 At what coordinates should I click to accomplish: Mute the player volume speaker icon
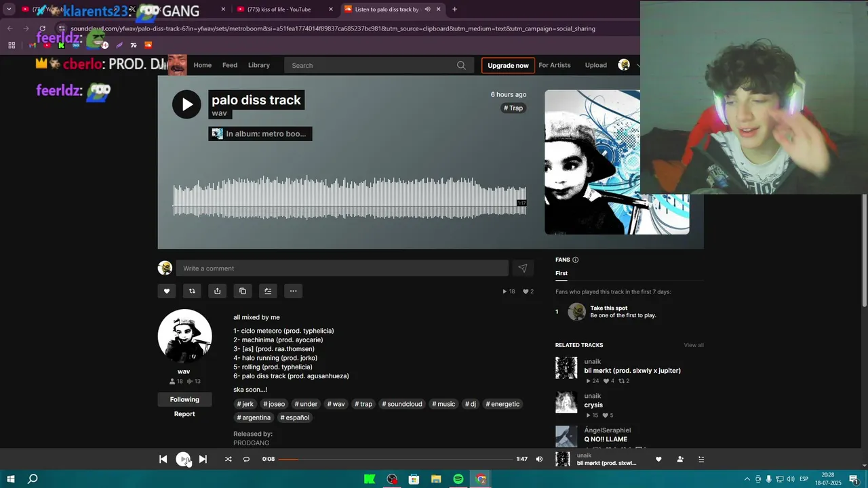coord(539,459)
